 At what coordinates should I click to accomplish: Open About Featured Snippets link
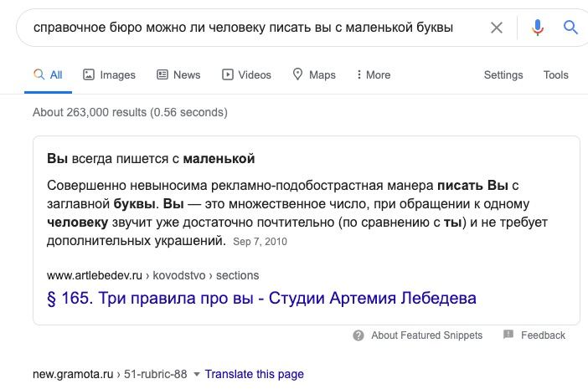click(x=426, y=335)
